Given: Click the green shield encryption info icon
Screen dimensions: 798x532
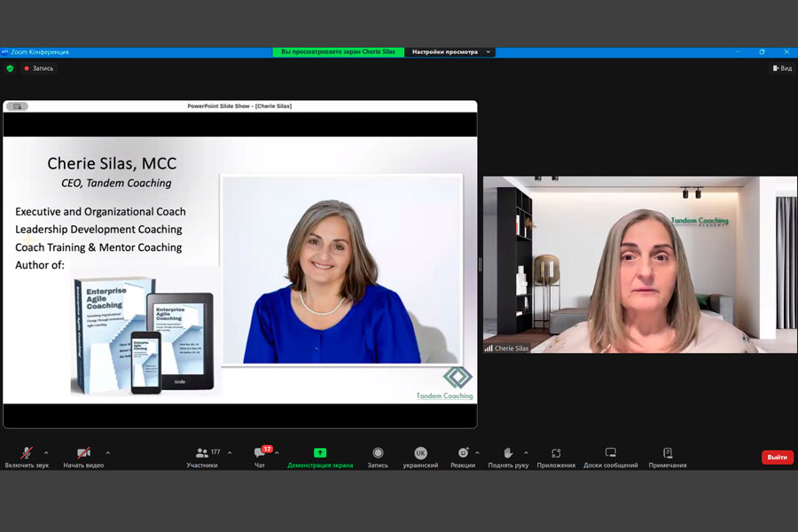Looking at the screenshot, I should (11, 68).
